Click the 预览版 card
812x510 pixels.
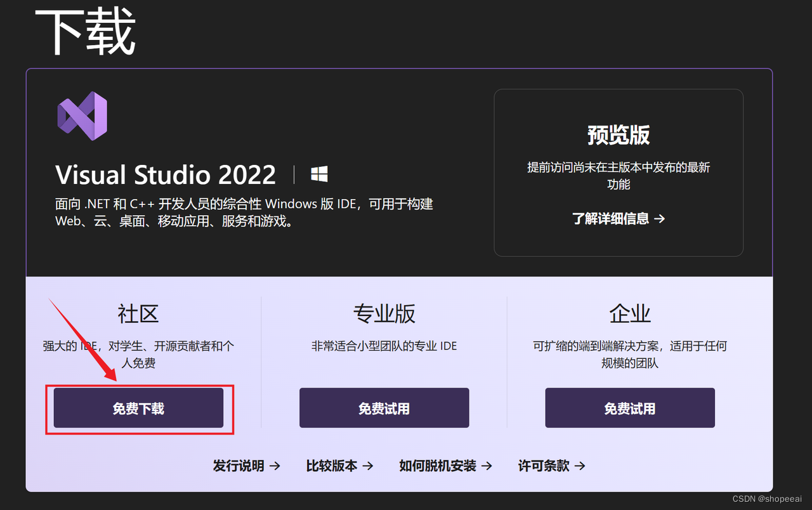point(619,172)
